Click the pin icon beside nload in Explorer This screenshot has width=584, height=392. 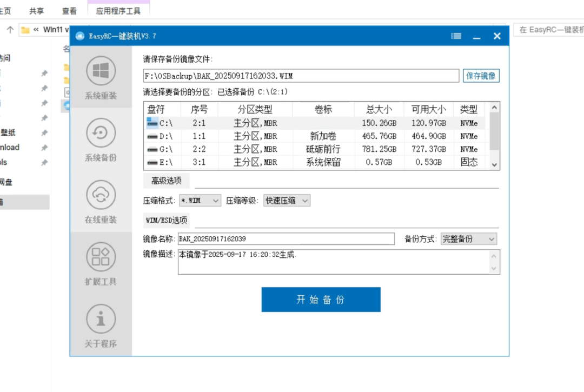click(x=44, y=148)
